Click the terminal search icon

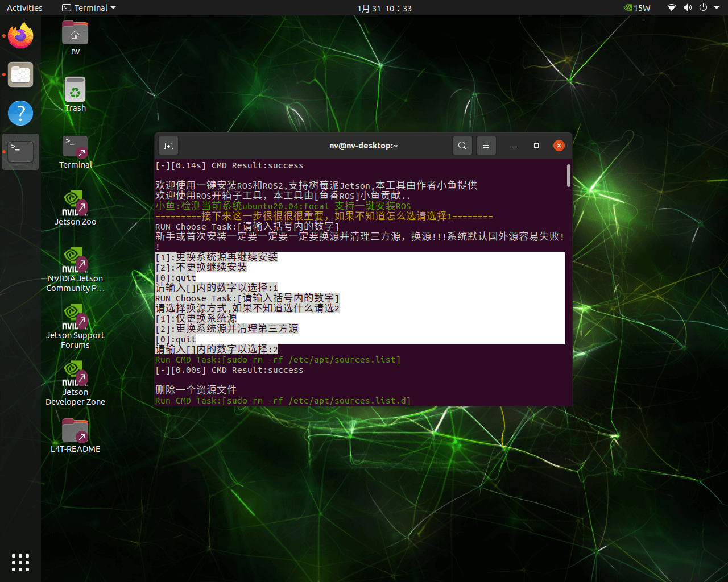(x=462, y=145)
